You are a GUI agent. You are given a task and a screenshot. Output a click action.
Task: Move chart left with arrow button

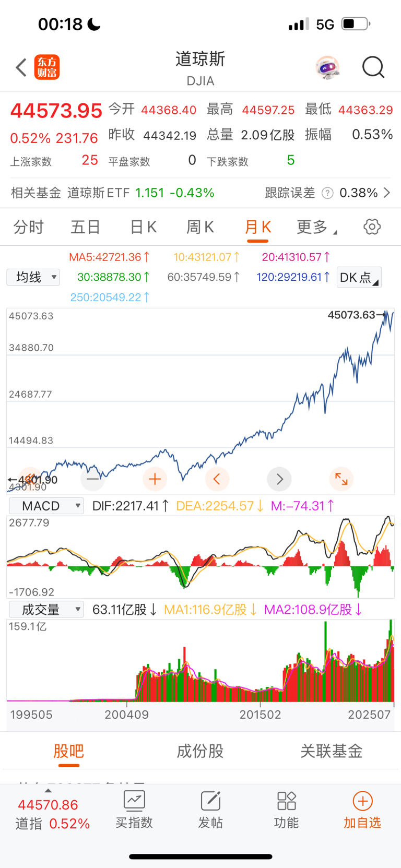tap(217, 479)
